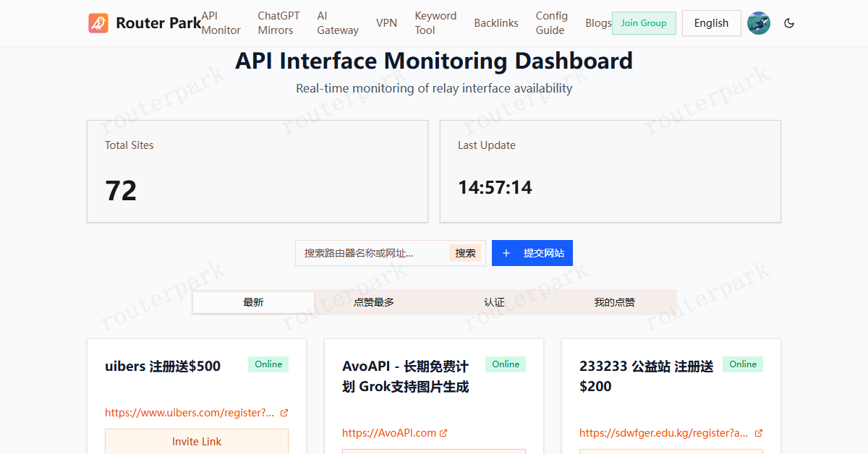Toggle dark mode with the moon icon
868x454 pixels.
pos(789,23)
